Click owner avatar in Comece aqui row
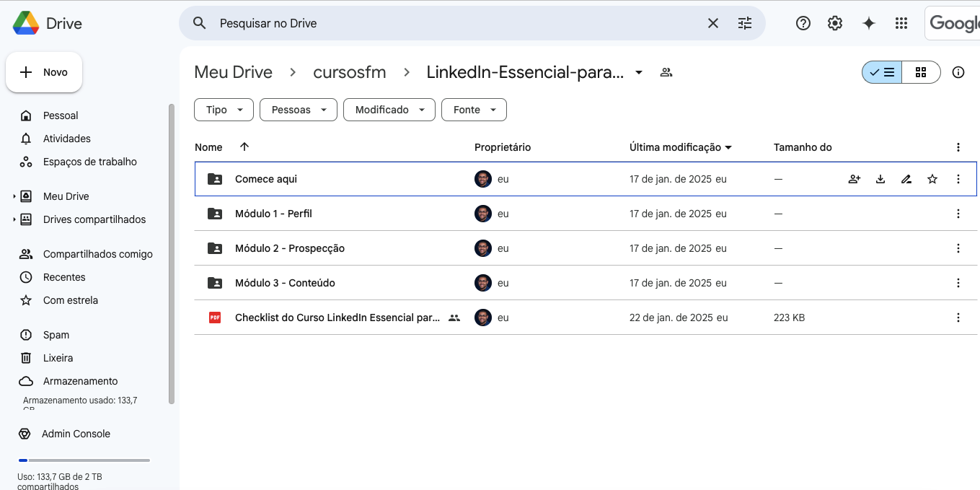Viewport: 980px width, 490px height. 483,179
